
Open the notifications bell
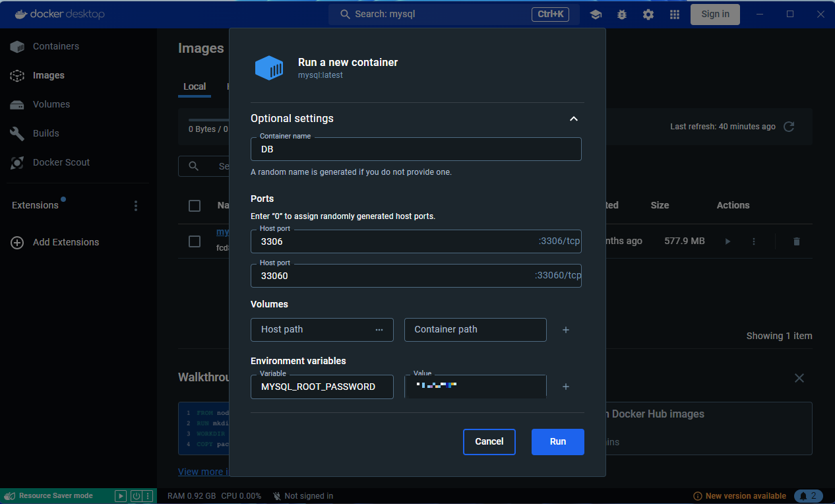pyautogui.click(x=809, y=496)
